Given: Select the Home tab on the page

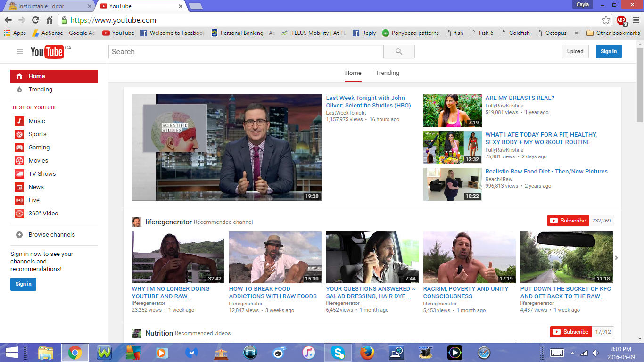Looking at the screenshot, I should (x=353, y=73).
